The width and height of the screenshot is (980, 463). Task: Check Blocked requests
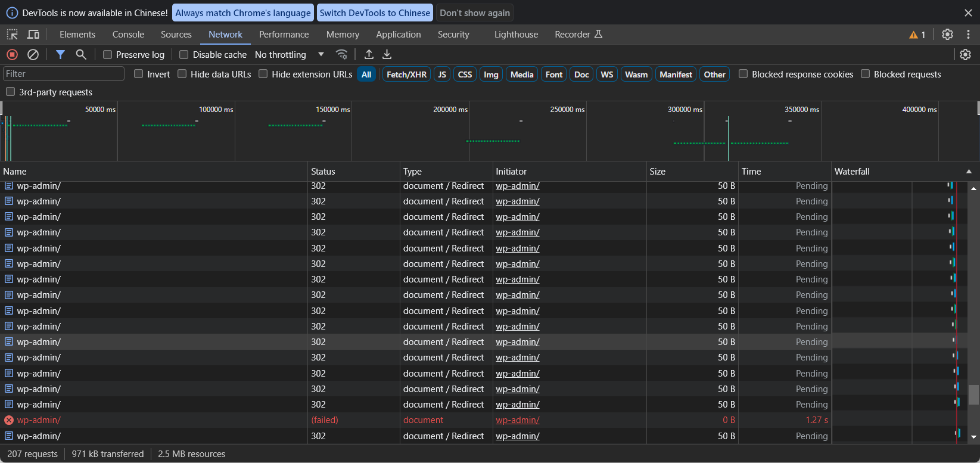(866, 74)
